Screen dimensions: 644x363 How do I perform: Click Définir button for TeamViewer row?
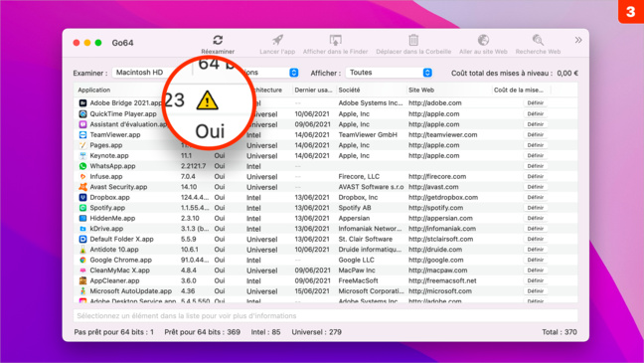tap(535, 134)
